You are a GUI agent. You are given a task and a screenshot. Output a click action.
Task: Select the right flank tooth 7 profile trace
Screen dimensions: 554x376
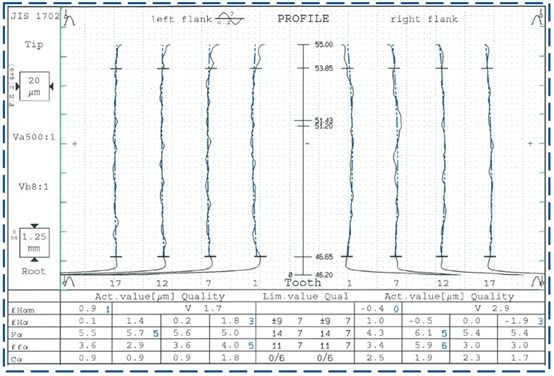[x=396, y=159]
